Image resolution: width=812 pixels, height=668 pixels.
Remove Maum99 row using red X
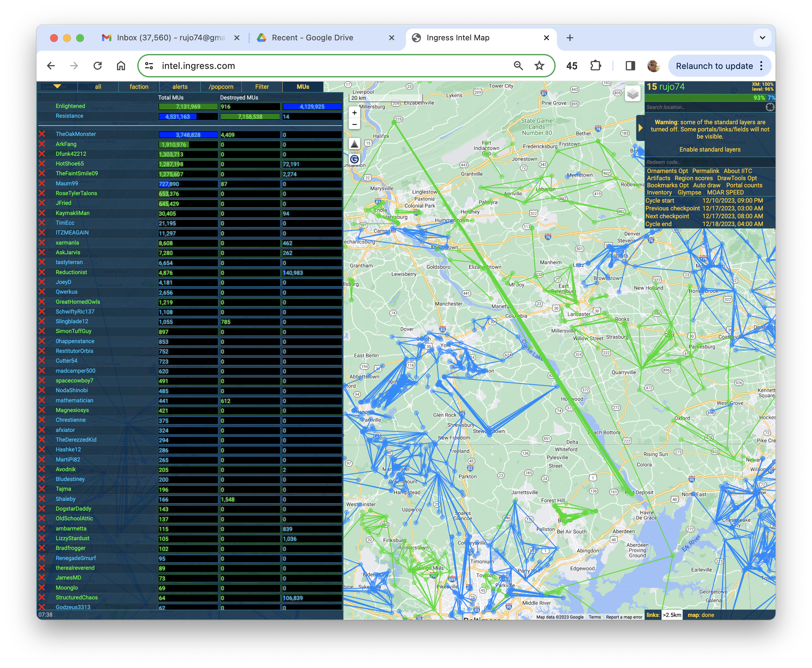pyautogui.click(x=42, y=183)
